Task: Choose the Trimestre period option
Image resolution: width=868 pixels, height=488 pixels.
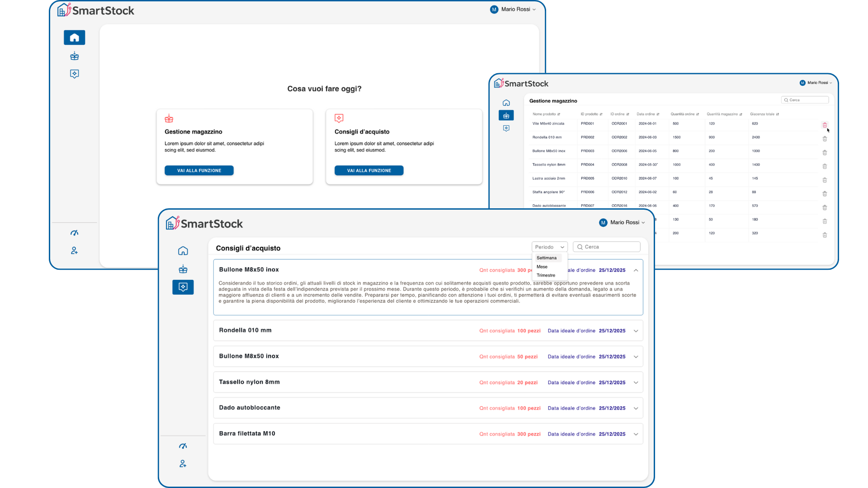Action: point(546,275)
